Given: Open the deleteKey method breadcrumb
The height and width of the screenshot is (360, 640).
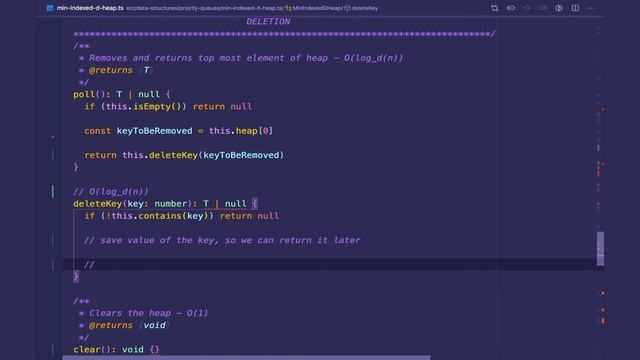Looking at the screenshot, I should pyautogui.click(x=362, y=8).
